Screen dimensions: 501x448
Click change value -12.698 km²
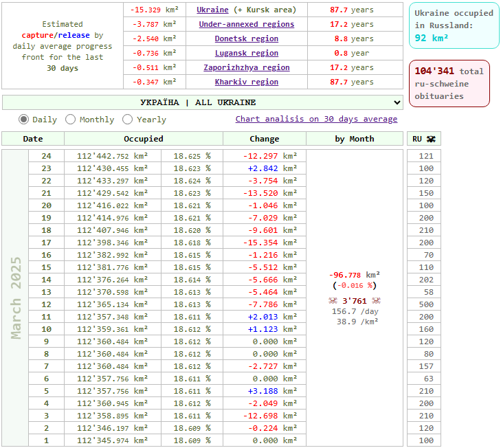(x=270, y=416)
